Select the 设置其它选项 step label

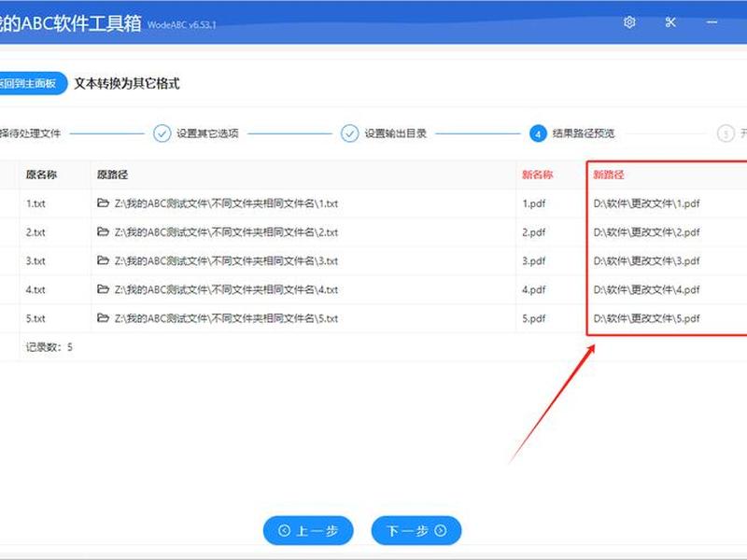[x=207, y=133]
